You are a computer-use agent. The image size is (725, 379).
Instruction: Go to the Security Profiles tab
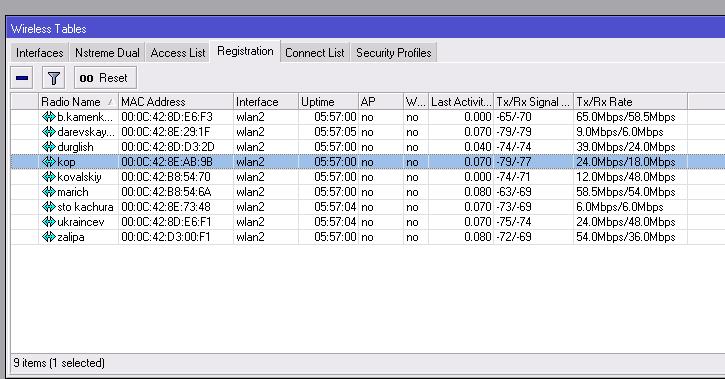393,53
